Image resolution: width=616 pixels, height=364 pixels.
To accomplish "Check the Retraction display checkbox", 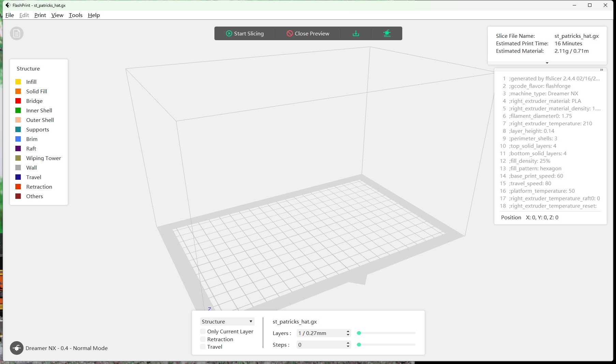I will tap(203, 339).
